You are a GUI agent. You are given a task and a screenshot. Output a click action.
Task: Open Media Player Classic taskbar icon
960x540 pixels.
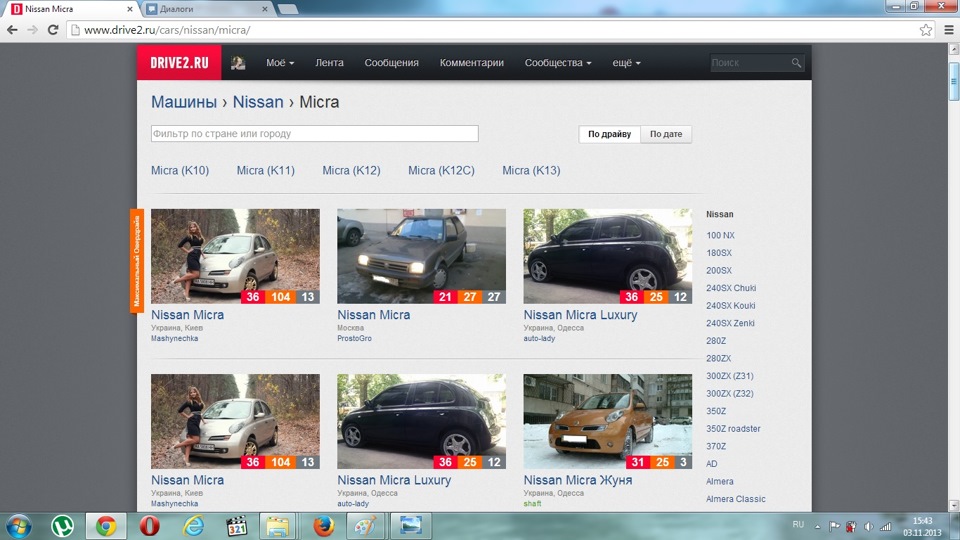(236, 526)
